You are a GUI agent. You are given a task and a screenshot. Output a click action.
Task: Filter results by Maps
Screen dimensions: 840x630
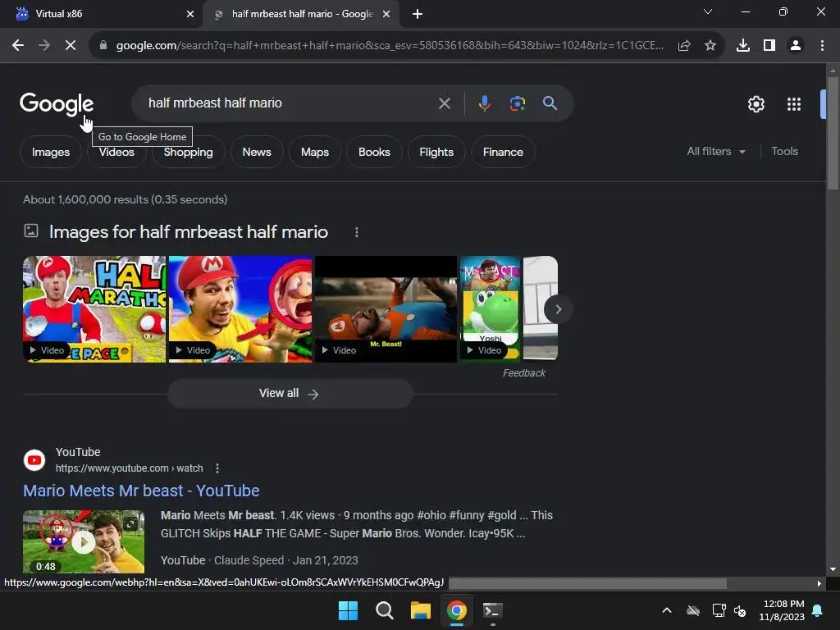point(315,152)
